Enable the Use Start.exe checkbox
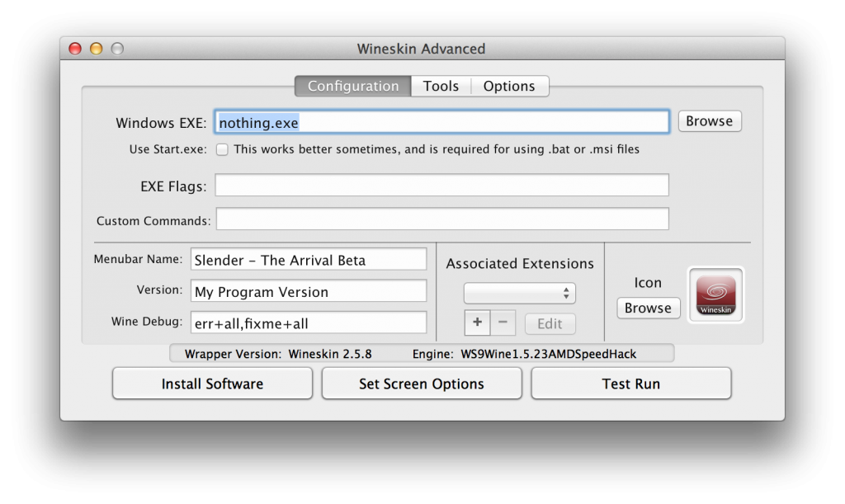The height and width of the screenshot is (504, 845). click(x=222, y=149)
